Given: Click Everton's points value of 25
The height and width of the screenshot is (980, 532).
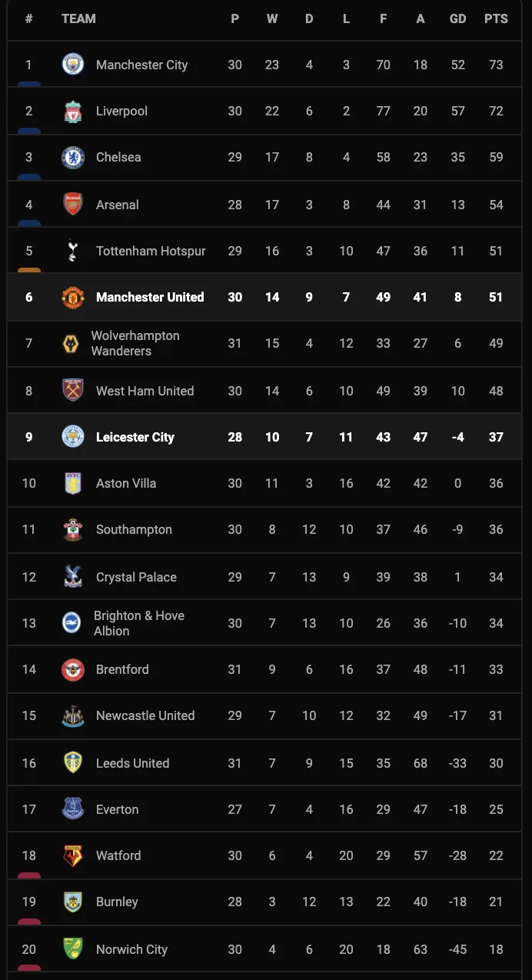Looking at the screenshot, I should [x=496, y=809].
